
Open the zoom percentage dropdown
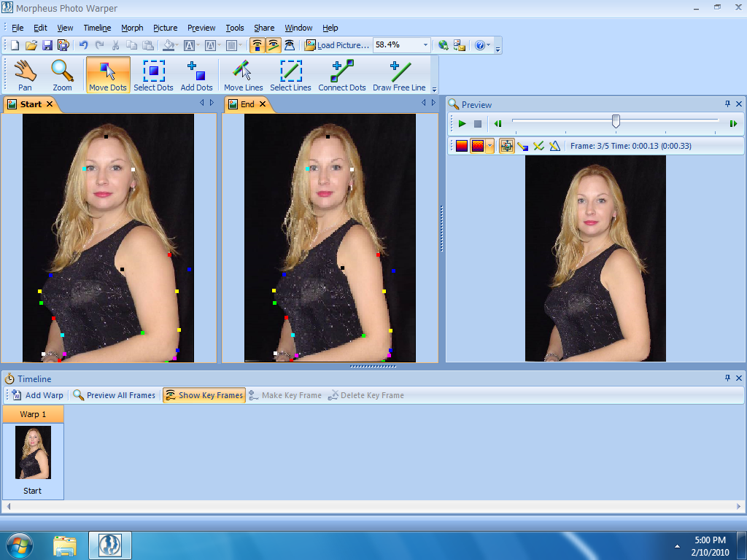(425, 45)
